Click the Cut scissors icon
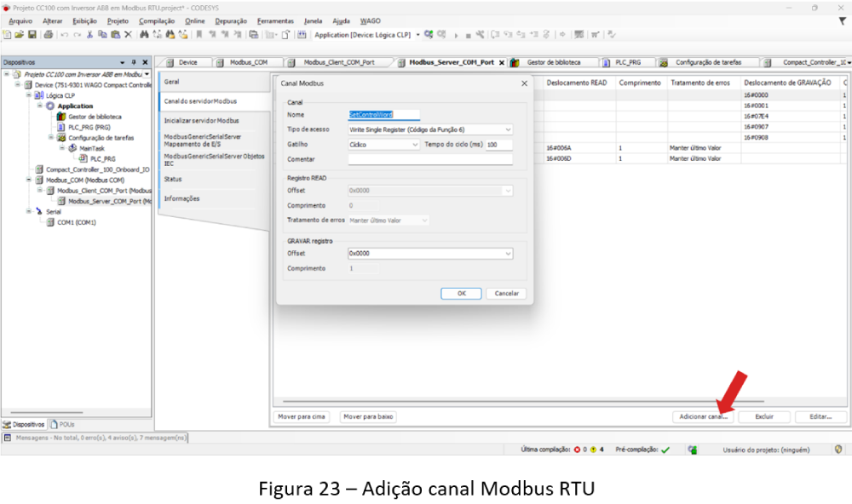 pos(89,35)
